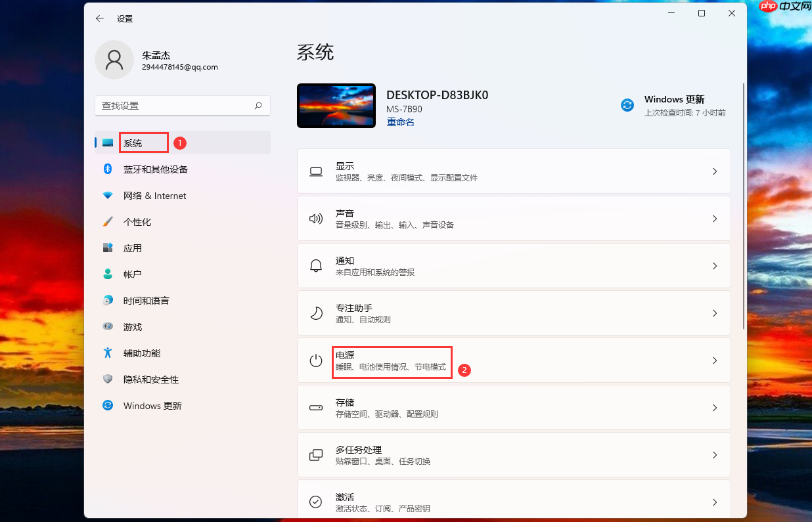
Task: Click the accessibility icon for 辅助功能
Action: [x=107, y=353]
